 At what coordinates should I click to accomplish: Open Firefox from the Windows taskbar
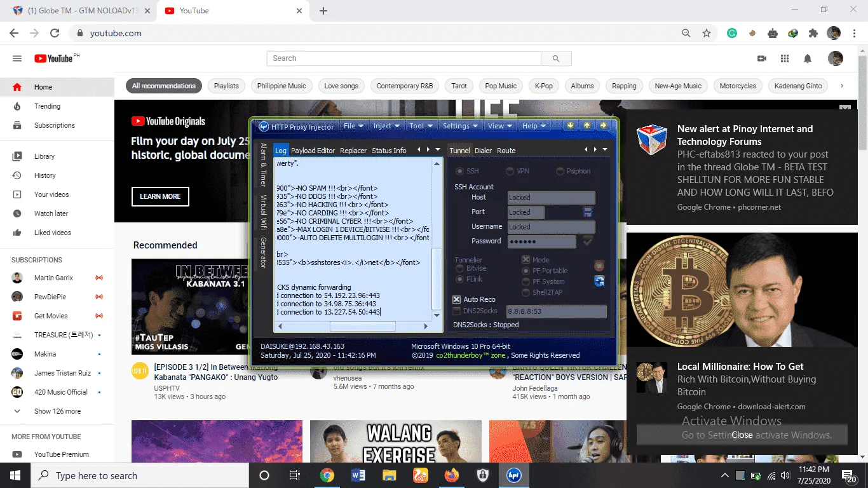(452, 475)
